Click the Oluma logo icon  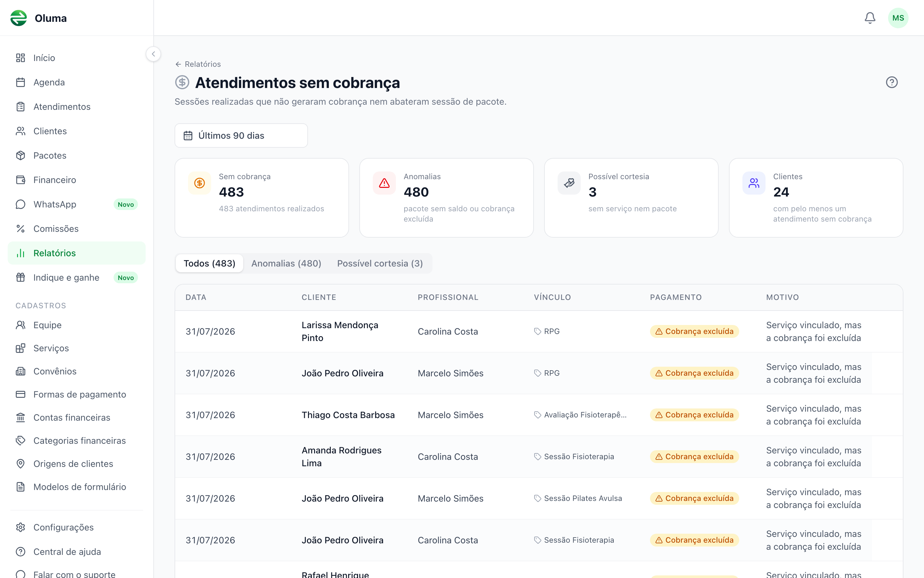click(x=19, y=18)
